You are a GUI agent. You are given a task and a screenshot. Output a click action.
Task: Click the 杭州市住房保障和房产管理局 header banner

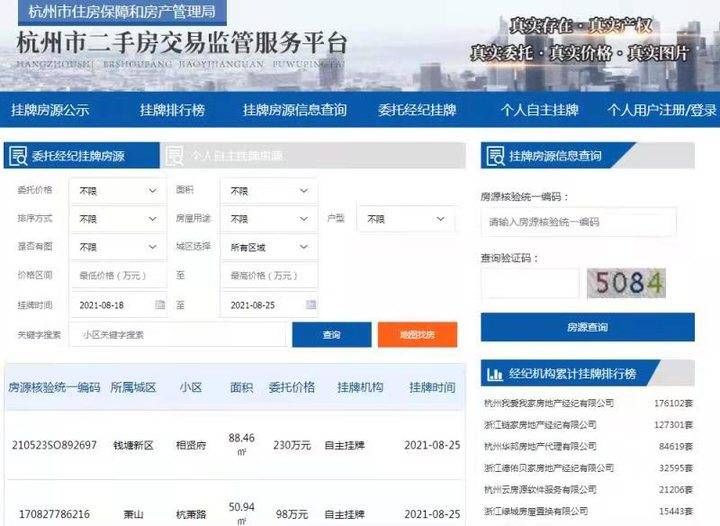pos(122,12)
